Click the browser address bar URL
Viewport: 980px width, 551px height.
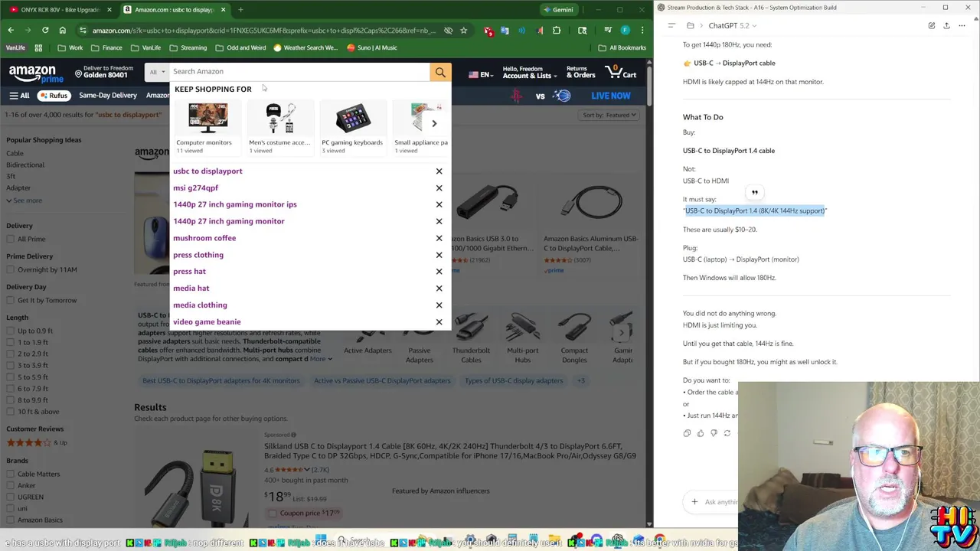(264, 31)
